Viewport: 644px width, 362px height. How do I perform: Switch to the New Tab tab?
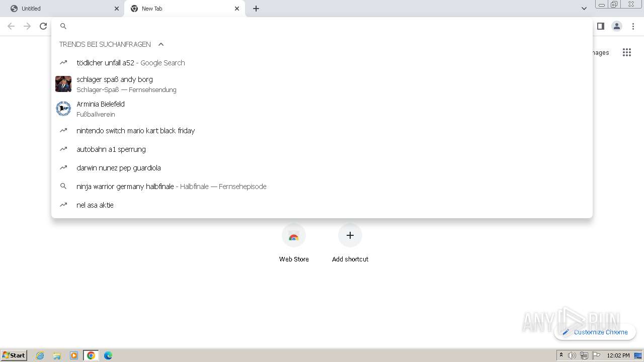[185, 9]
